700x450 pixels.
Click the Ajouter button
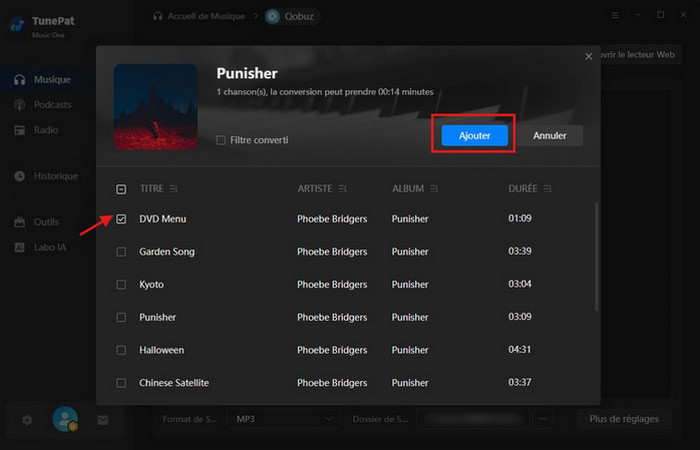click(x=474, y=135)
